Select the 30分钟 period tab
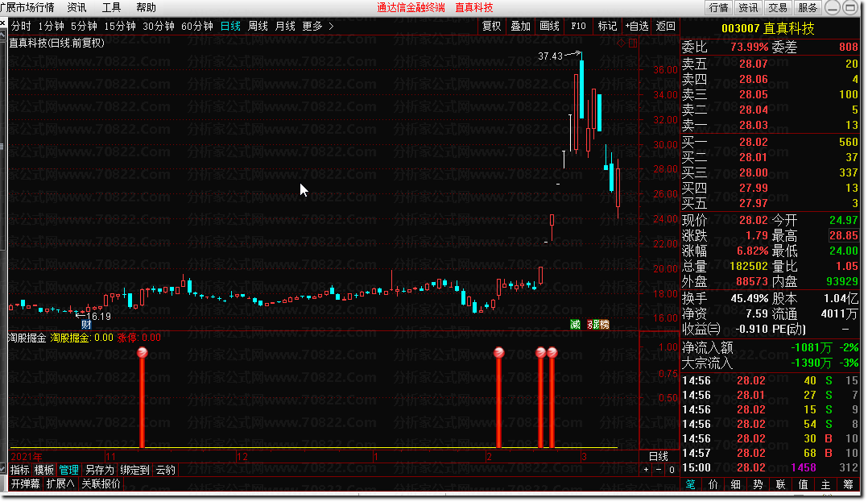868x502 pixels. (x=159, y=26)
